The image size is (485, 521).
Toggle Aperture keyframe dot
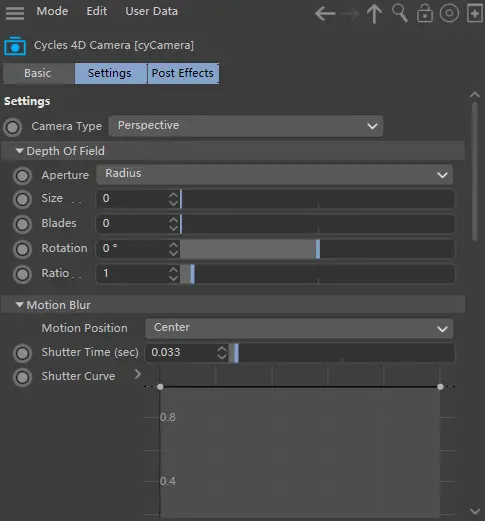point(22,176)
